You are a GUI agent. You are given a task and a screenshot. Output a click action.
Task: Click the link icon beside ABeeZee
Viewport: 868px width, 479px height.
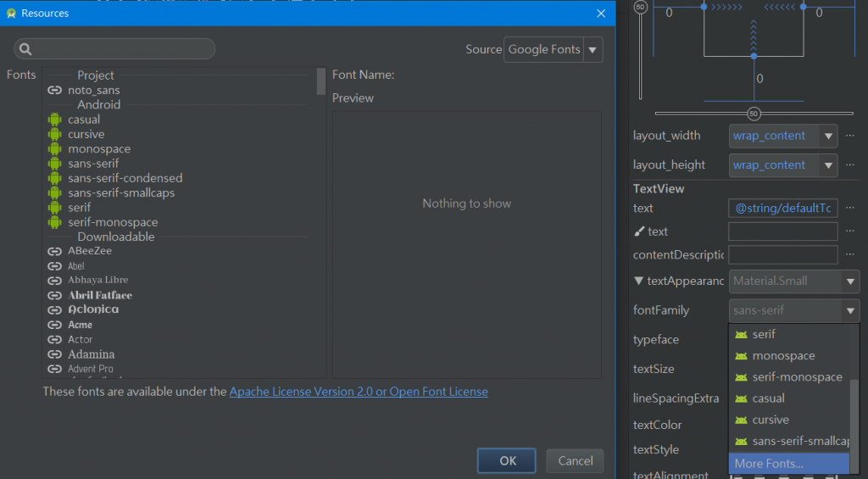[x=54, y=252]
